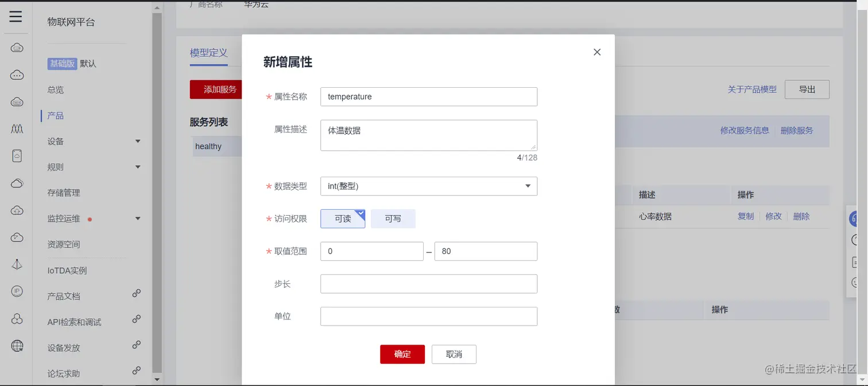Click the 物联网平台 sidebar title
Viewport: 868px width, 386px height.
point(71,22)
